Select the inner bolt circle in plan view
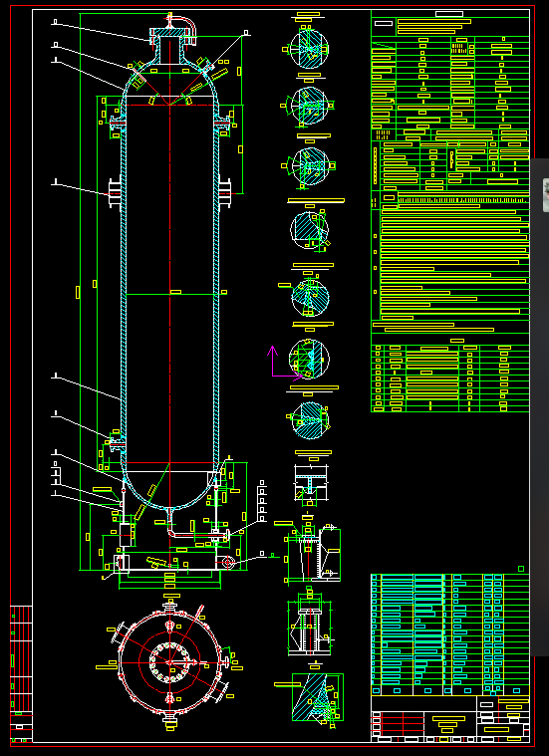 pyautogui.click(x=169, y=662)
